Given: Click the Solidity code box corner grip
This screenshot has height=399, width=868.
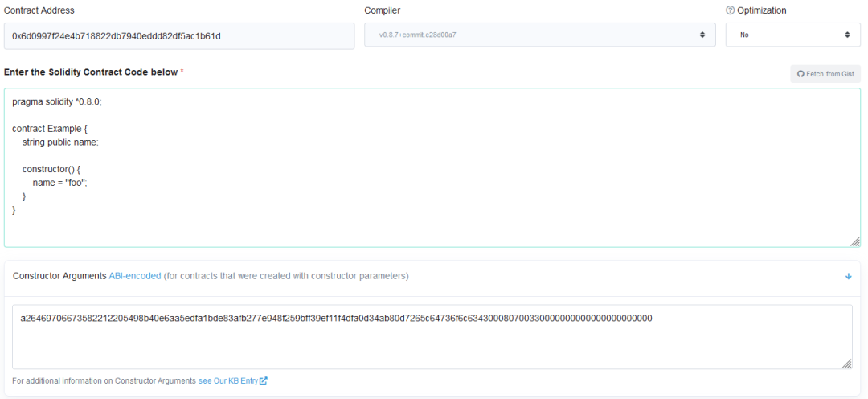Looking at the screenshot, I should (854, 241).
